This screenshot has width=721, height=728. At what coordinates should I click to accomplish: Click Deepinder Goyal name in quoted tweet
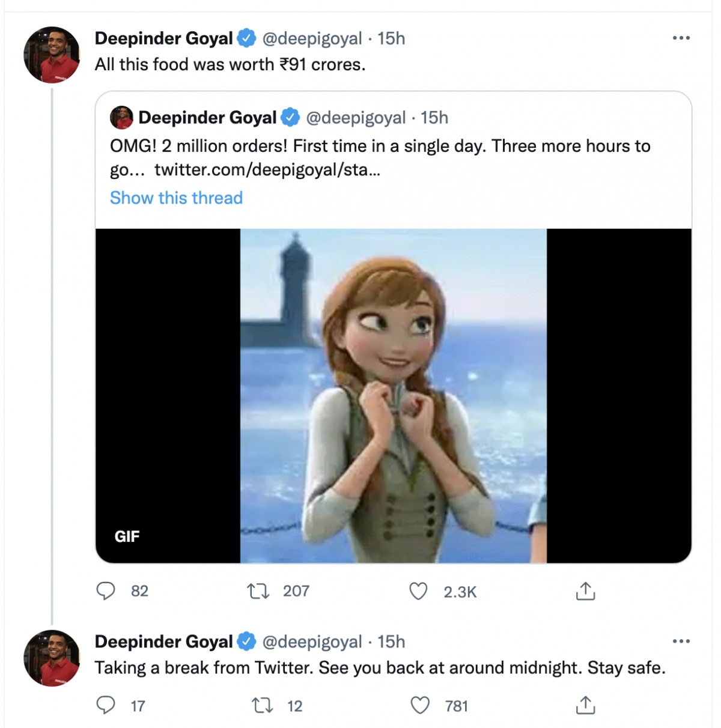tap(207, 118)
